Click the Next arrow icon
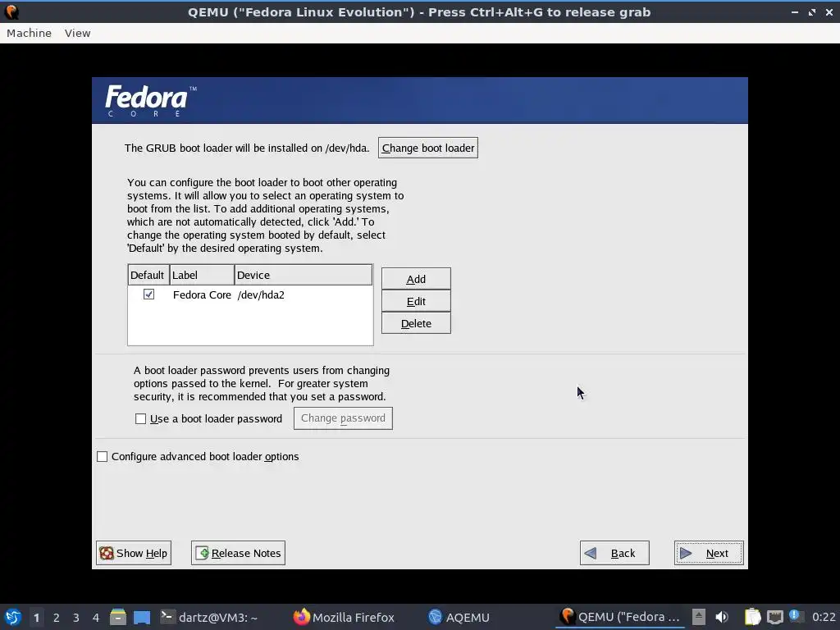 pyautogui.click(x=686, y=553)
